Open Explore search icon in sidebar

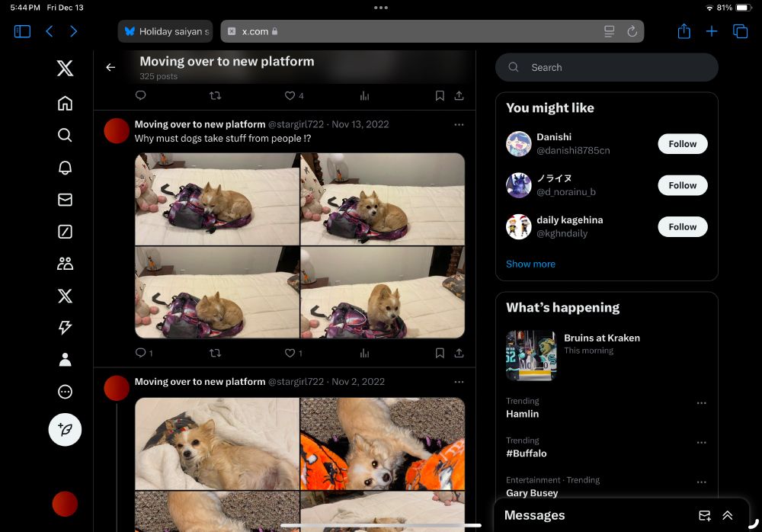click(65, 135)
